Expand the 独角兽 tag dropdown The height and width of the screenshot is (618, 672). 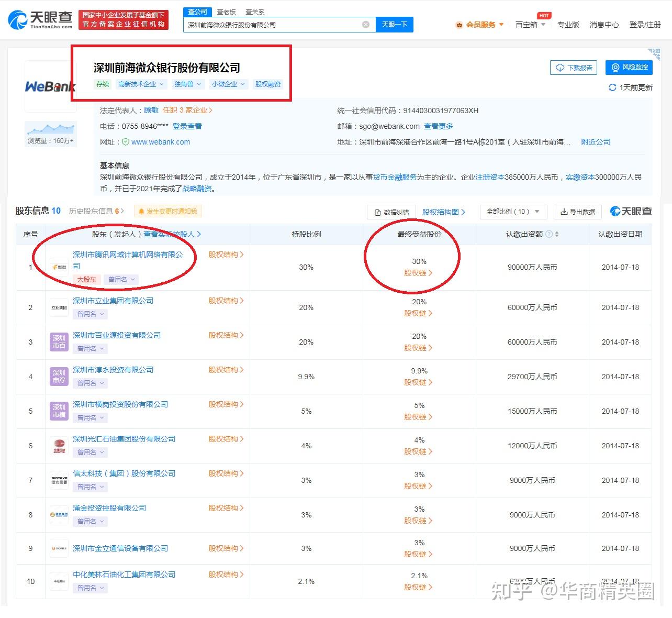click(x=187, y=84)
